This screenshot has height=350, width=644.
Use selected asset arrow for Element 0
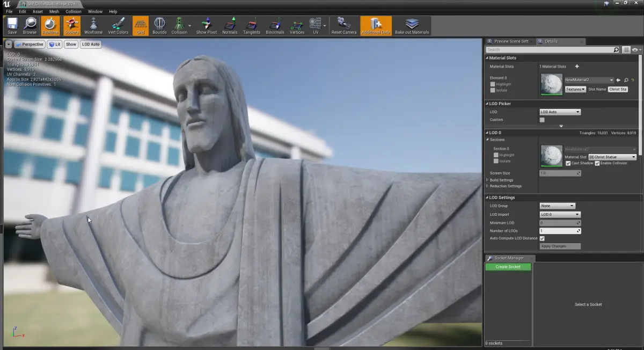(x=618, y=80)
